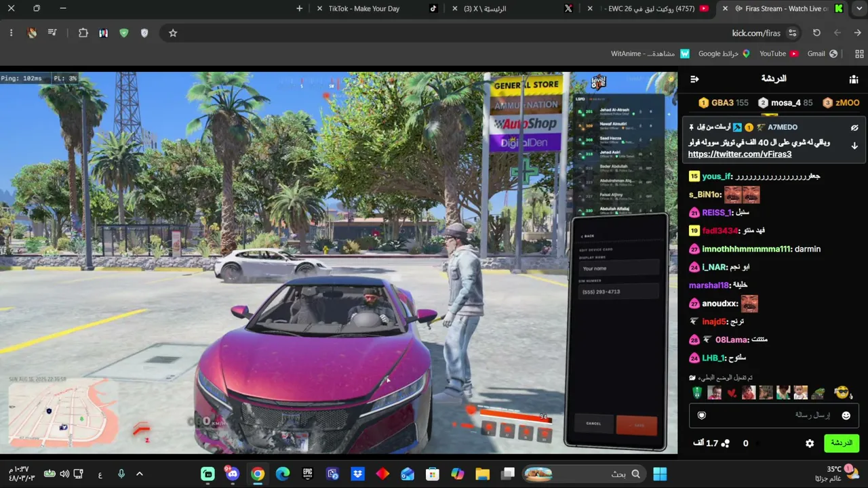Close the TikTok tab
This screenshot has height=488, width=868.
click(320, 9)
